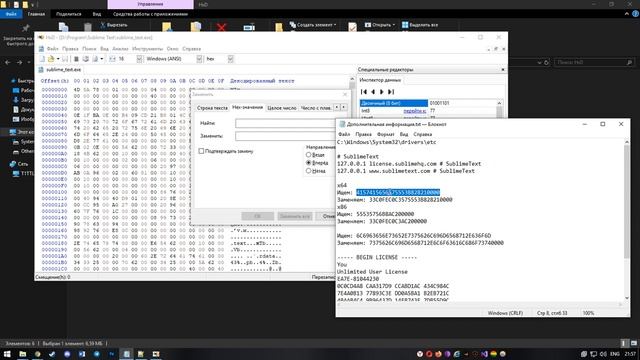Open the Правка menu in HxD
The height and width of the screenshot is (360, 640).
point(70,49)
